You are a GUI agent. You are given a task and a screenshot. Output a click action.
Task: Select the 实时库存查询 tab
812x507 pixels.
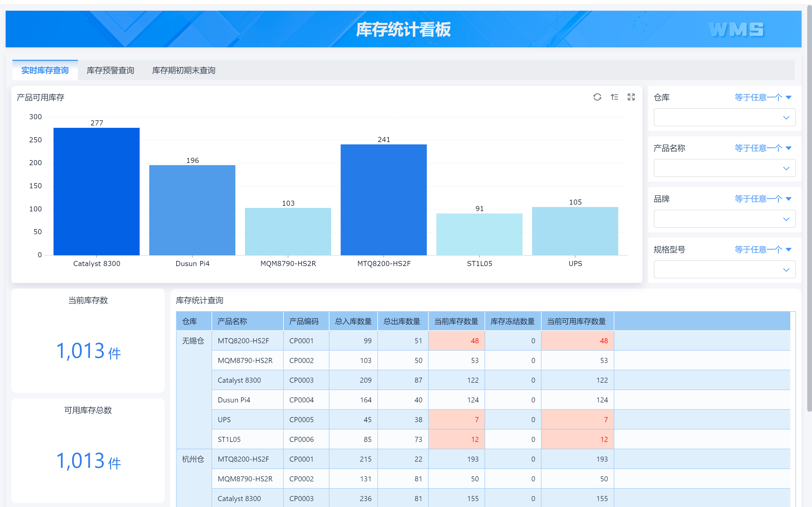pos(45,70)
